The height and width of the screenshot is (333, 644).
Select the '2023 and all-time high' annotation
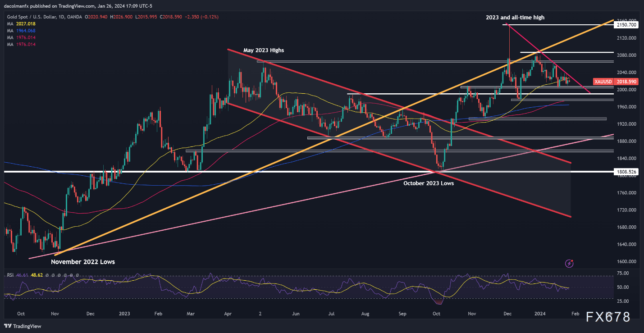pyautogui.click(x=515, y=18)
